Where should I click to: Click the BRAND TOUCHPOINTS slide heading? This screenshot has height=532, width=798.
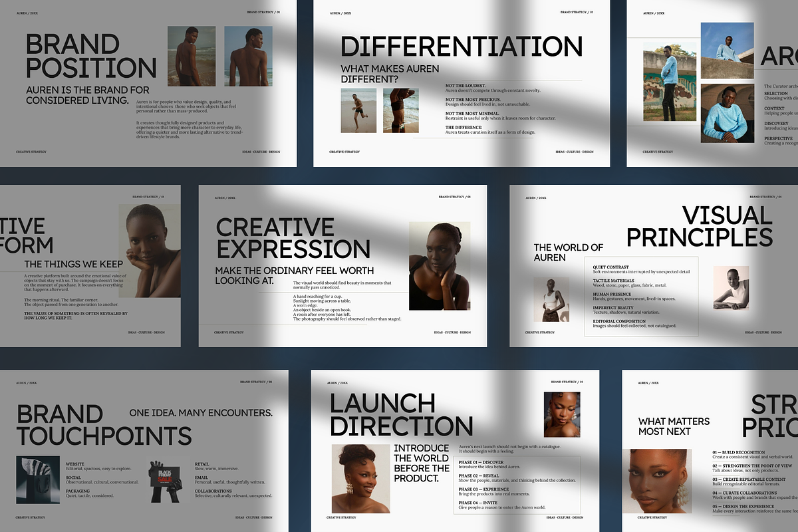(104, 424)
